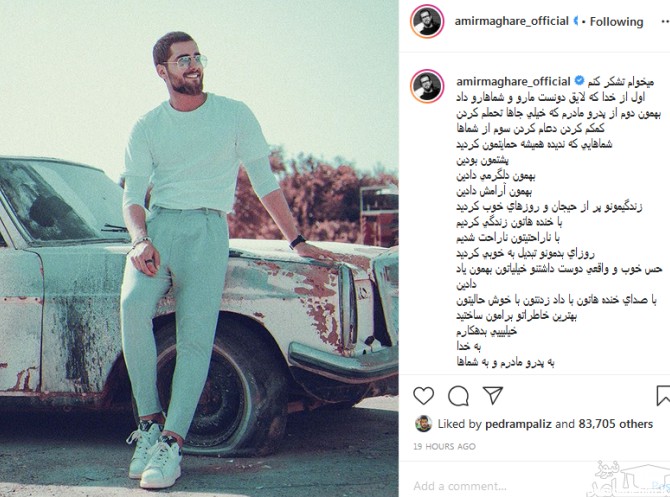Viewport: 670px width, 497px height.
Task: Like the post with the heart icon
Action: click(x=423, y=395)
